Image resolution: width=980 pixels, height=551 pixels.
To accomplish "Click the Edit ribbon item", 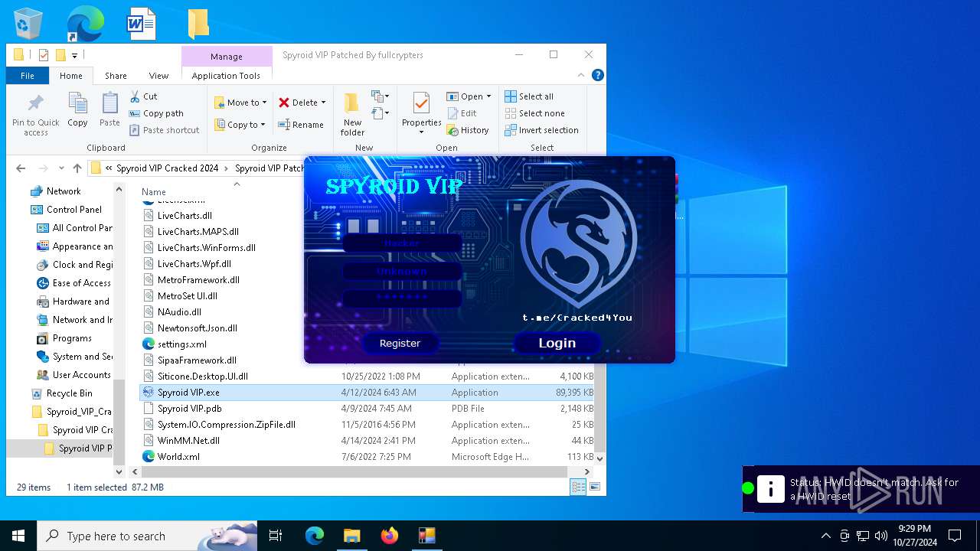I will [x=462, y=113].
